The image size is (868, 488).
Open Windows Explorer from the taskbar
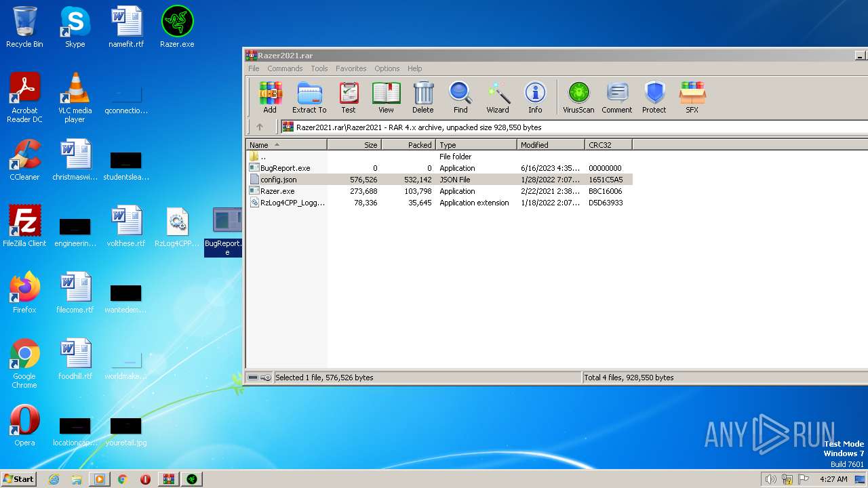click(77, 479)
